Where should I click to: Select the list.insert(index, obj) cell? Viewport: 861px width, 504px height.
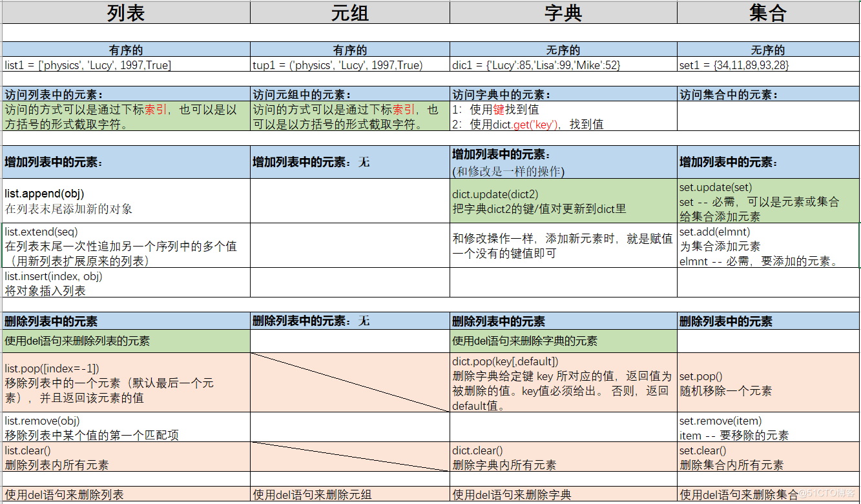[x=126, y=283]
